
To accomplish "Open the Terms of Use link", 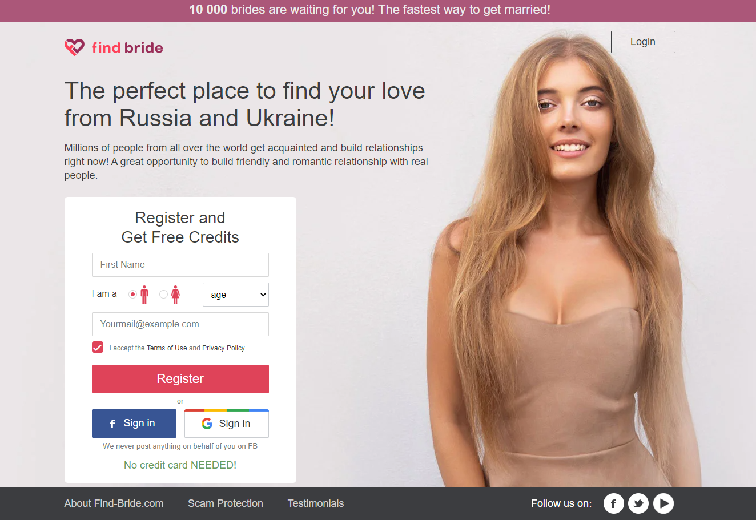I will (167, 348).
